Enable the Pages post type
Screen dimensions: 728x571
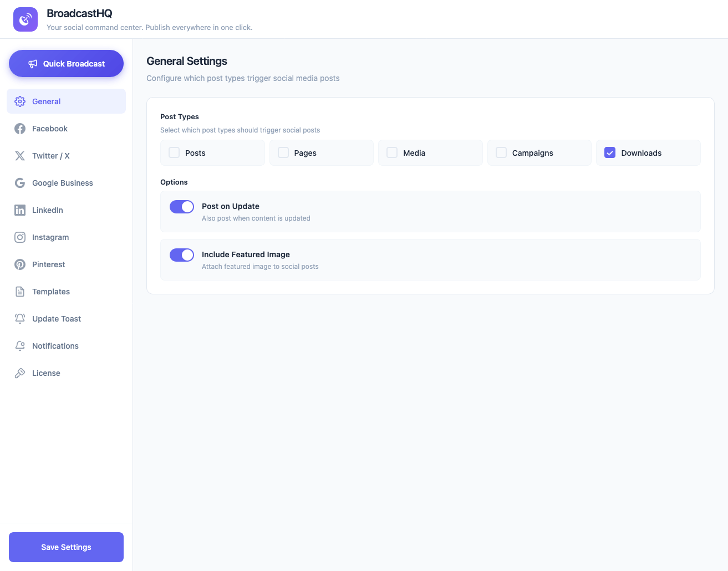coord(283,152)
